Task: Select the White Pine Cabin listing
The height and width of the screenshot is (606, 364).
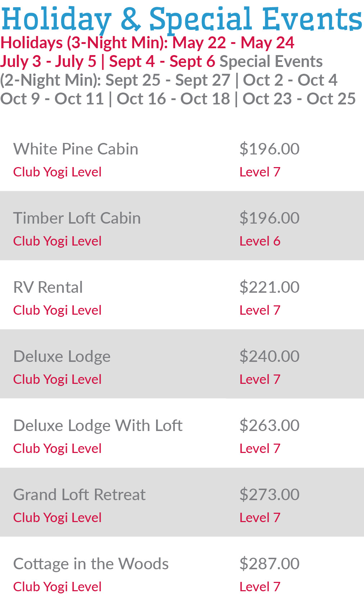Action: click(76, 149)
